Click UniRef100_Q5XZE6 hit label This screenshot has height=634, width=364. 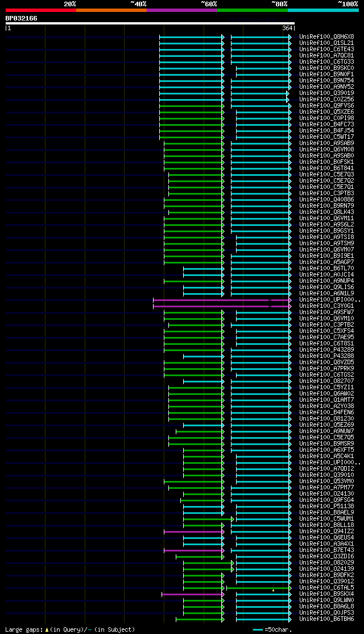tap(327, 112)
